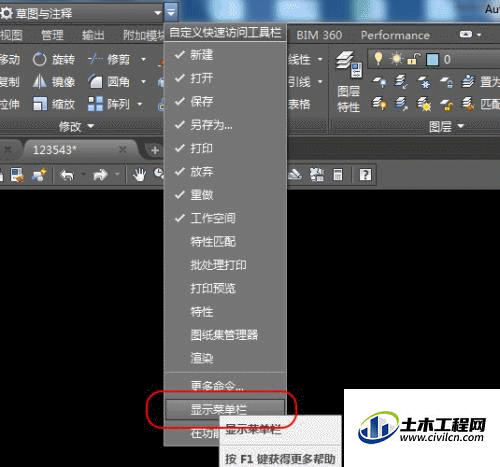Click the Unlock layer open-padlock icon
Screen dimensions: 500x467
tap(446, 104)
